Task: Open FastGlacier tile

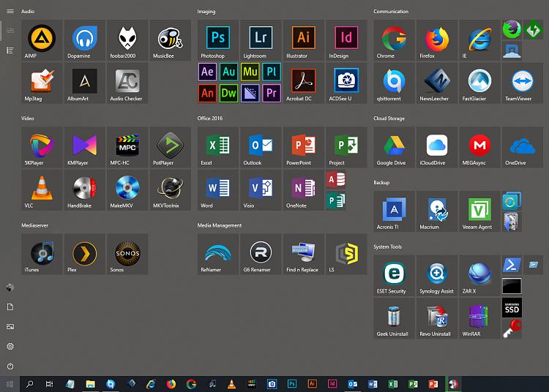Action: (x=479, y=83)
